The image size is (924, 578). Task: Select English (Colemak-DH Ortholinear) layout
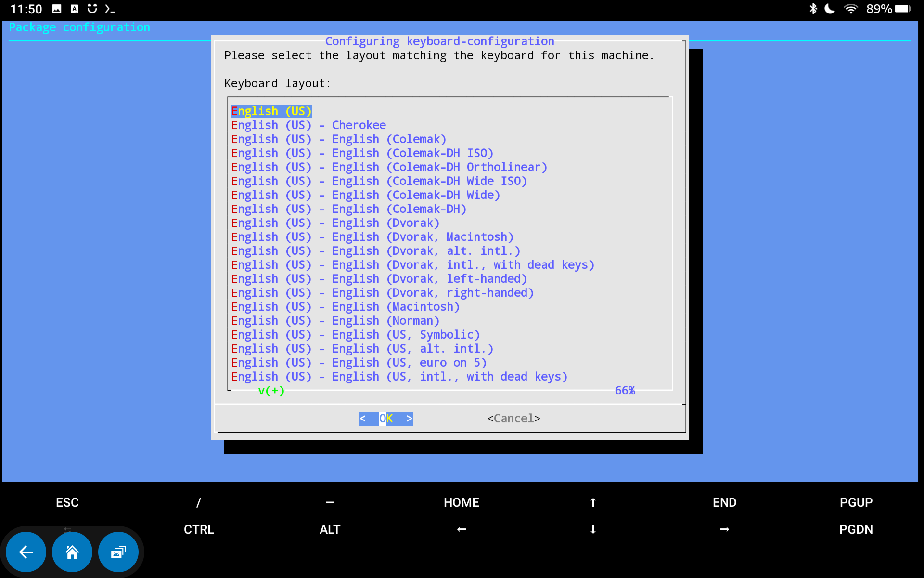point(389,167)
